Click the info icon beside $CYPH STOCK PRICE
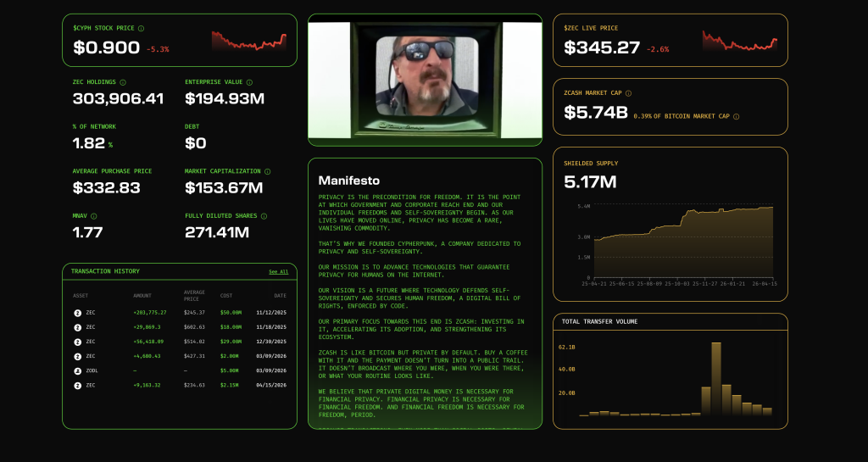Image resolution: width=868 pixels, height=462 pixels. 141,28
